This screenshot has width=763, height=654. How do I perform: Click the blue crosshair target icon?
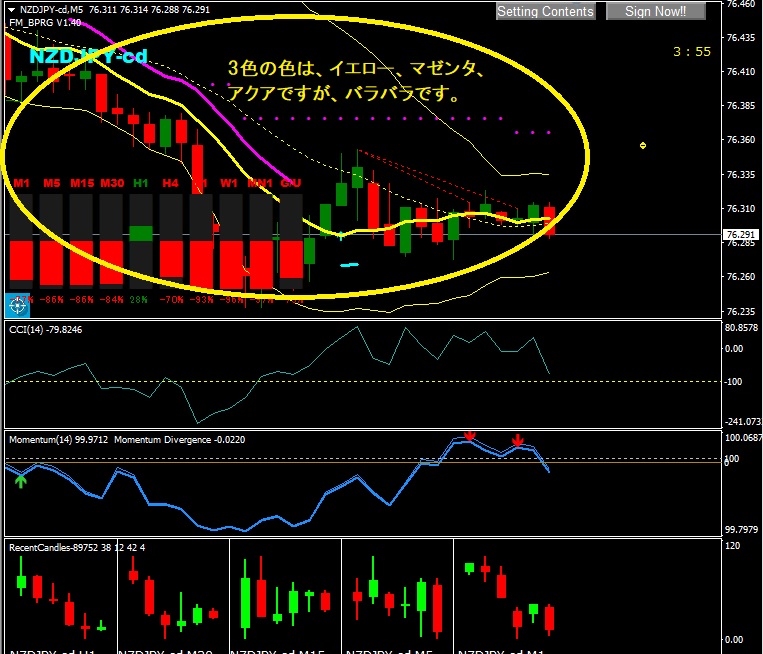pyautogui.click(x=18, y=304)
